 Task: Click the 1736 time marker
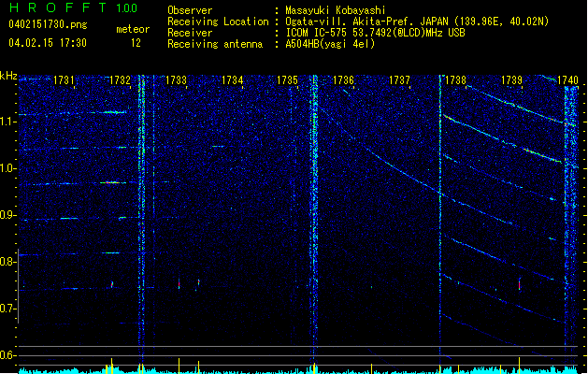point(343,80)
